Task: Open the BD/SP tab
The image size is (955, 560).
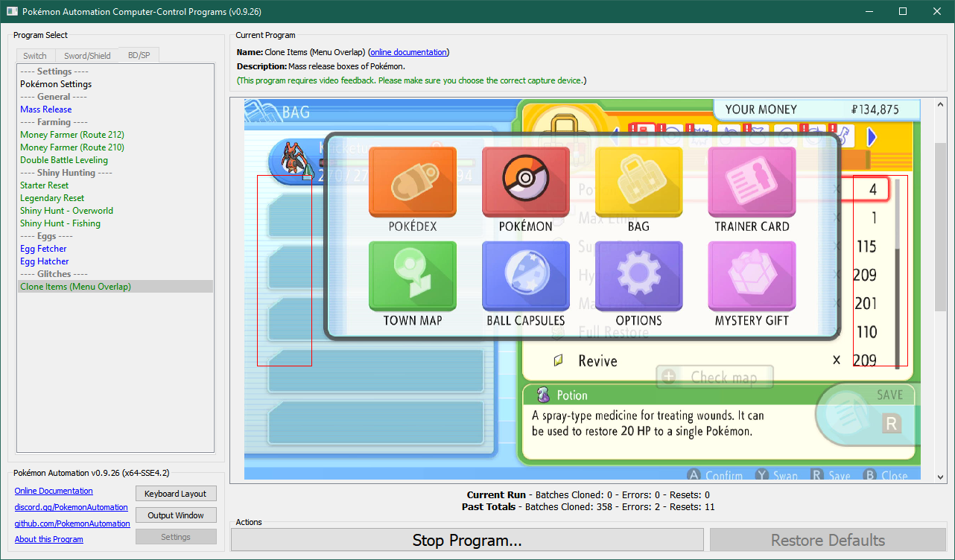Action: [139, 55]
